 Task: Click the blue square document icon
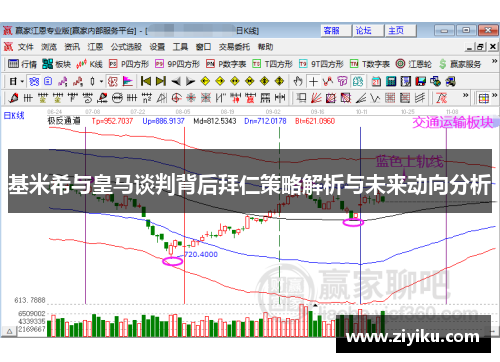click(48, 81)
